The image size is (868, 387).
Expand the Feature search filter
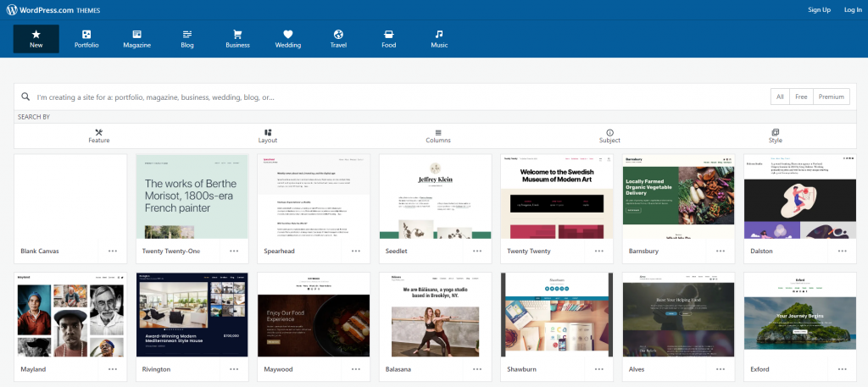point(99,135)
